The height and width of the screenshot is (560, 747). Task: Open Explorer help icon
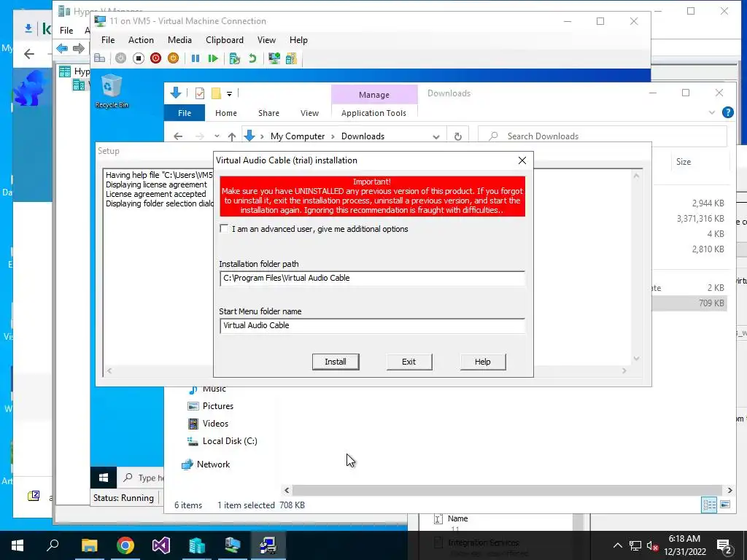coord(728,112)
